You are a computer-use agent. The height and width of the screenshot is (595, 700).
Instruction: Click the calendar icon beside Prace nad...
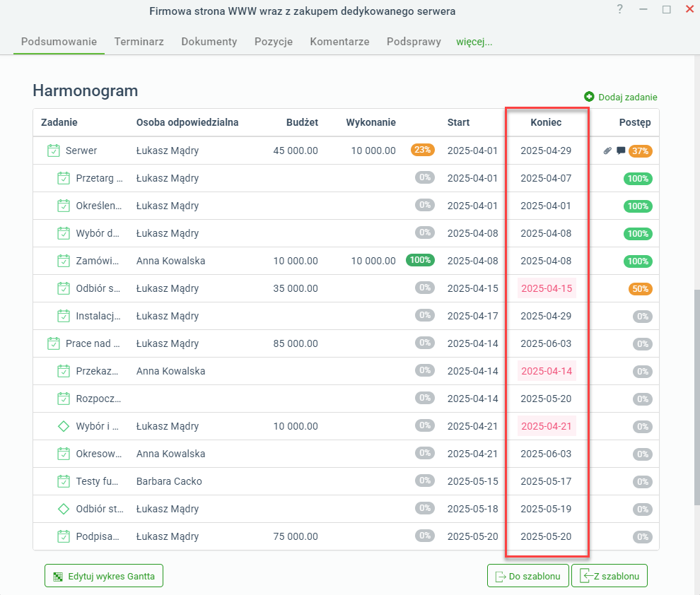coord(54,343)
